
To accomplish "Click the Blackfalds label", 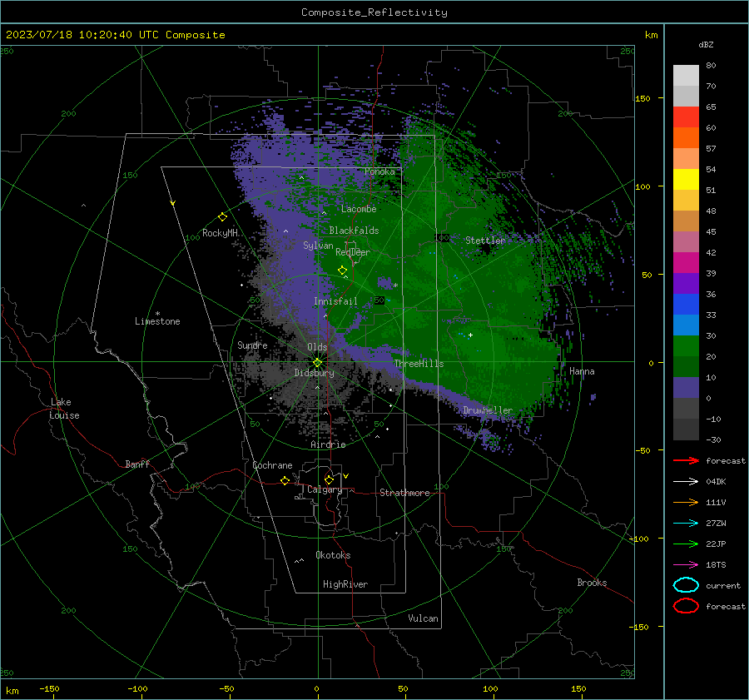I will (354, 231).
